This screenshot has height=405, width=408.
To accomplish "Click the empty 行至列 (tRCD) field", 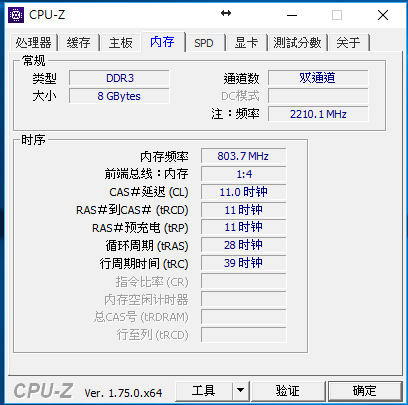I will 243,335.
